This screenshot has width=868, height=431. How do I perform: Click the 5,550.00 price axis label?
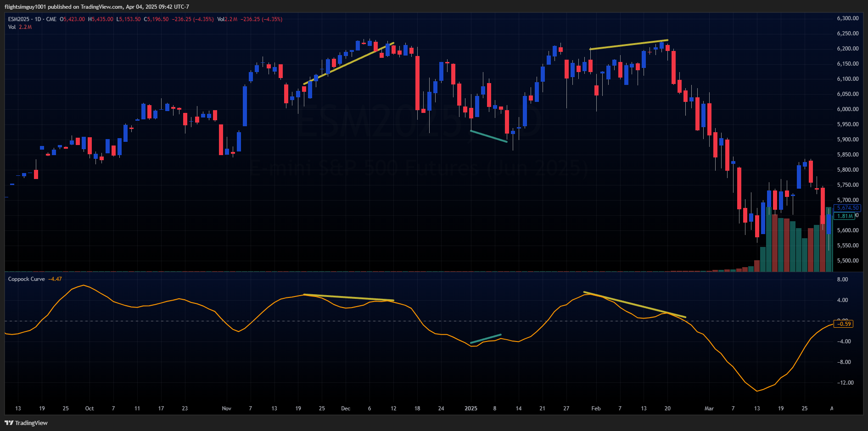pos(848,246)
